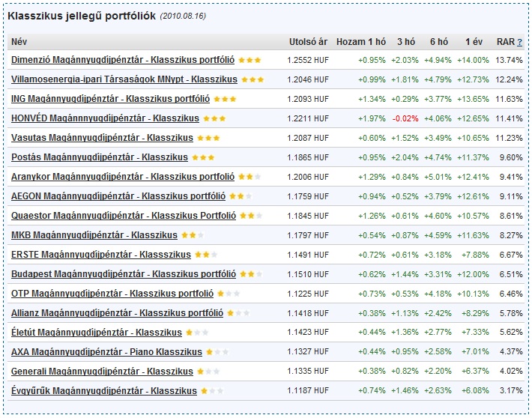
Task: Click the RAR question mark help link
Action: coord(519,42)
